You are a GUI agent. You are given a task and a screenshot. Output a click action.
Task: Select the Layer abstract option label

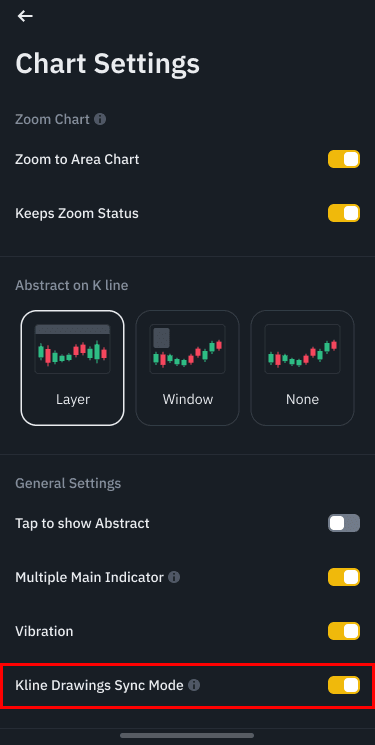click(x=73, y=399)
